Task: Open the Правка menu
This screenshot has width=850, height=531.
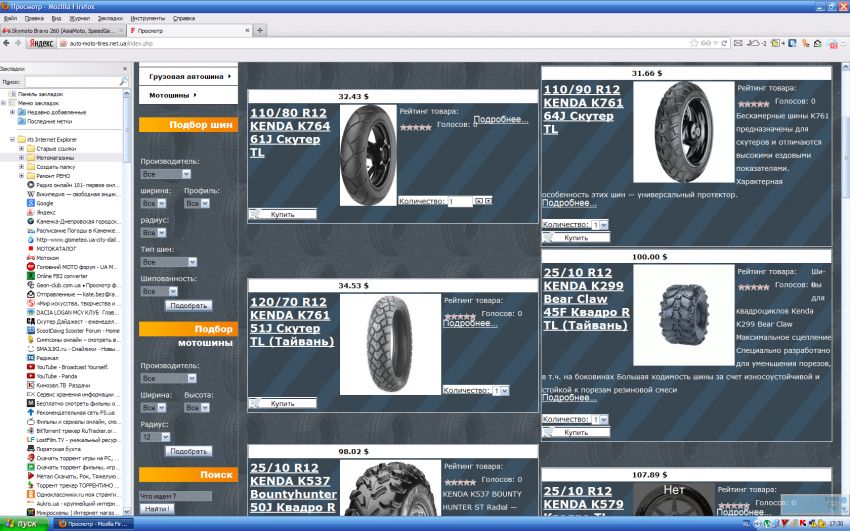Action: [x=34, y=18]
